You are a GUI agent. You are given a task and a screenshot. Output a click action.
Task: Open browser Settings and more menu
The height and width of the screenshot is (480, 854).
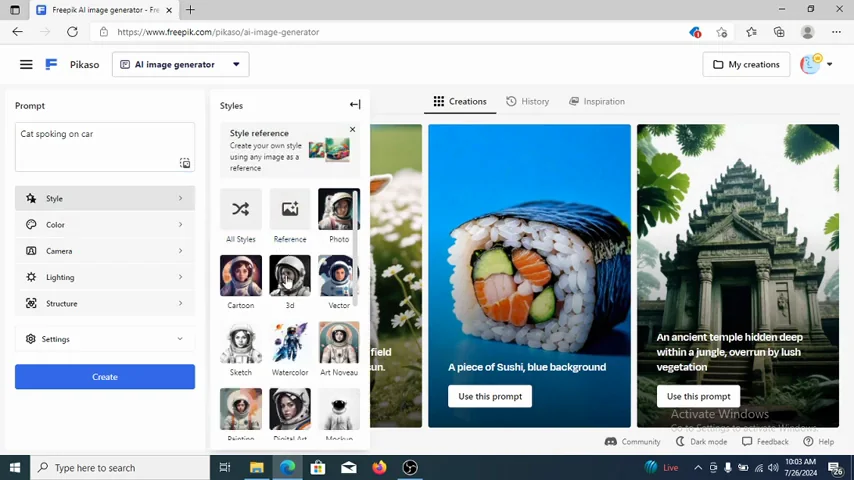pyautogui.click(x=836, y=32)
